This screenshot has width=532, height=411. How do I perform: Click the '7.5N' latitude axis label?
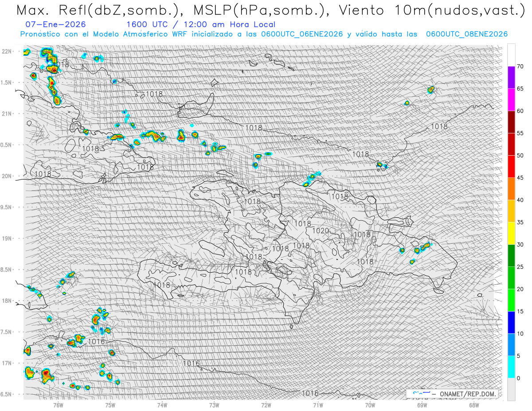click(x=6, y=332)
